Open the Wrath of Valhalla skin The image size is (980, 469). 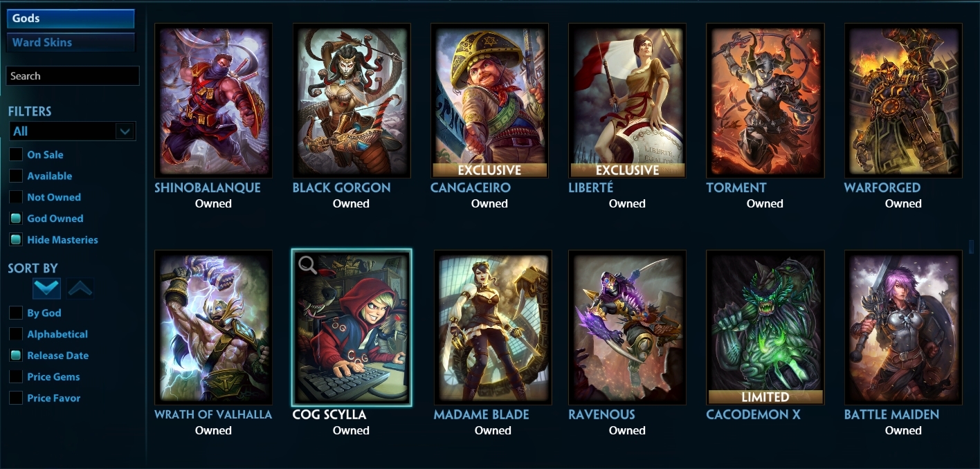213,328
